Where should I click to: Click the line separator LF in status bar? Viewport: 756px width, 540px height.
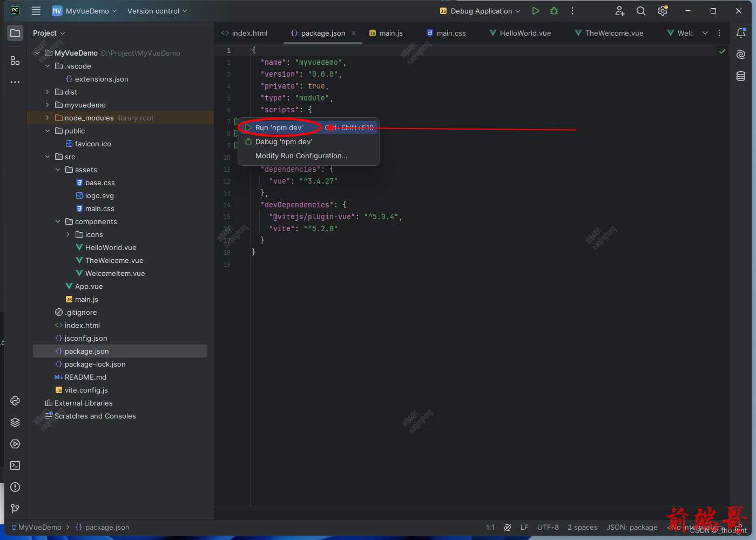coord(524,527)
